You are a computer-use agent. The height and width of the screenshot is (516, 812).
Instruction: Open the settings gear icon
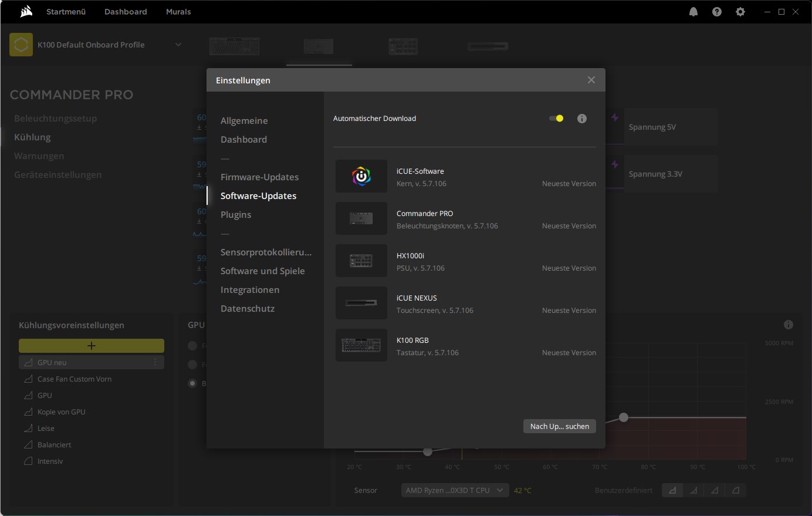[x=740, y=12]
